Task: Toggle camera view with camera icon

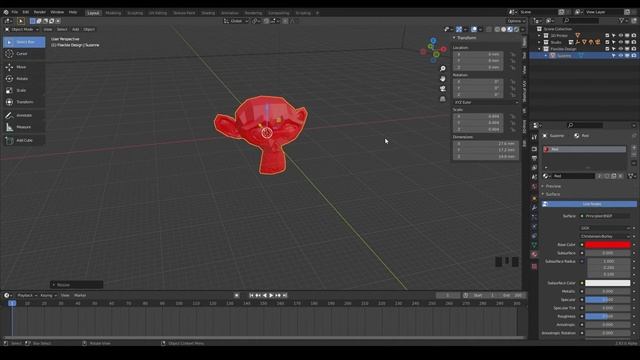Action: (x=442, y=89)
